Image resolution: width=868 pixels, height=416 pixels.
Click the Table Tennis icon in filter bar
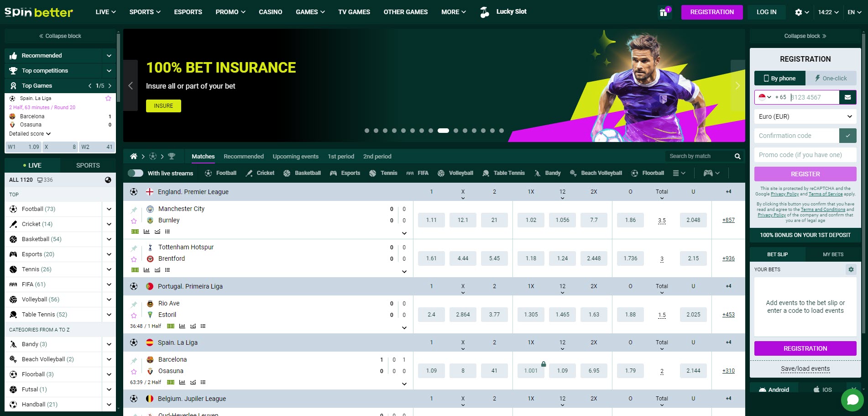click(x=486, y=173)
